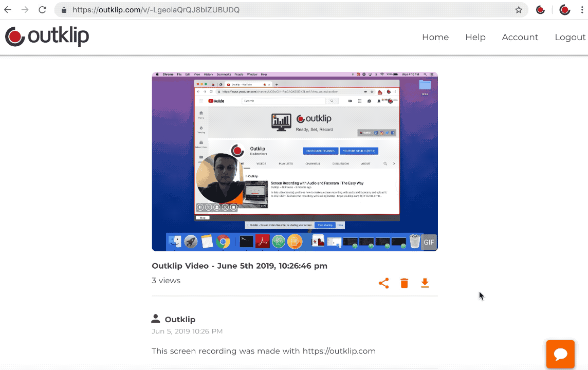Click the video title 'Outklip Video - June 5th 2019'
The image size is (588, 370).
pos(239,266)
